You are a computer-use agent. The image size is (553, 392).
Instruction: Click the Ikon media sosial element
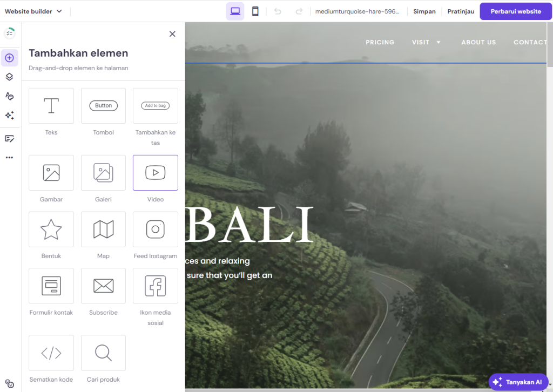155,286
